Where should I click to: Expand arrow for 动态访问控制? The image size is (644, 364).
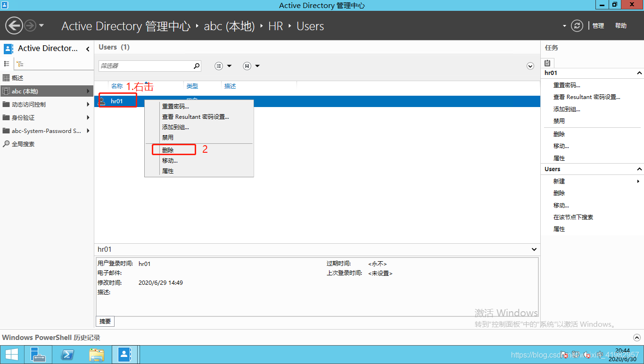(88, 104)
